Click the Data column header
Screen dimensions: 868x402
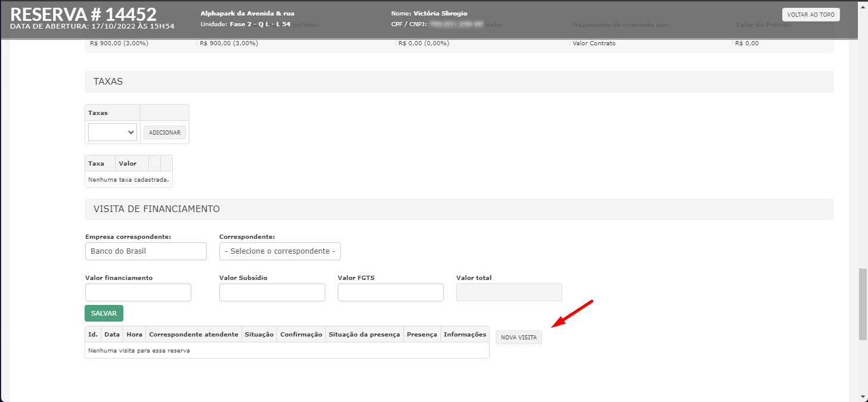click(112, 335)
